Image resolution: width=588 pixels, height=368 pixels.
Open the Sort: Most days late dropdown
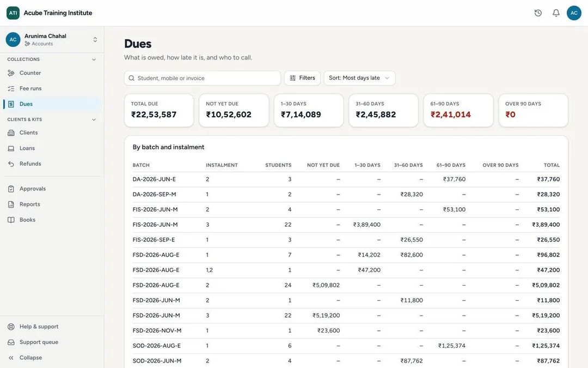pyautogui.click(x=359, y=78)
